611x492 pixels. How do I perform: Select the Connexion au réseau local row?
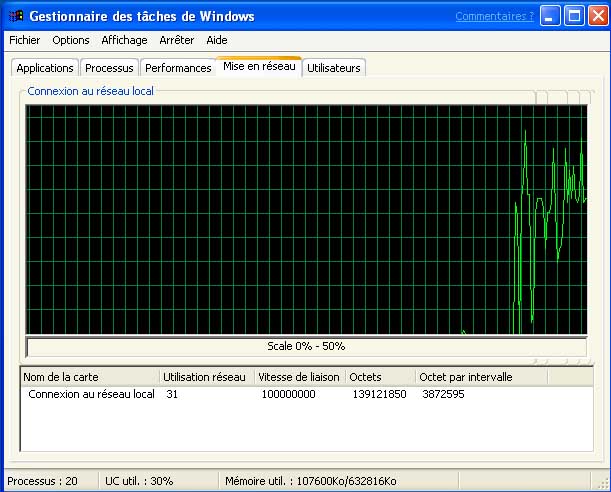pyautogui.click(x=307, y=394)
